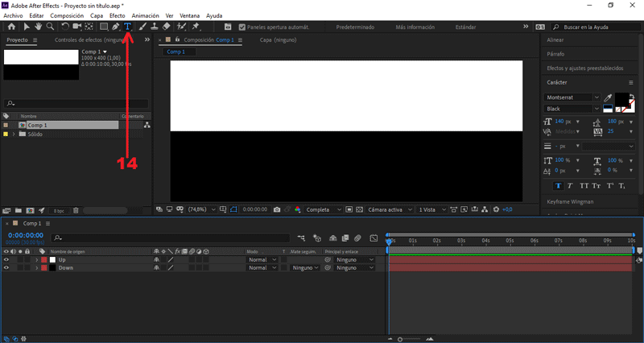644x343 pixels.
Task: Select the Eraser tool
Action: coord(167,27)
